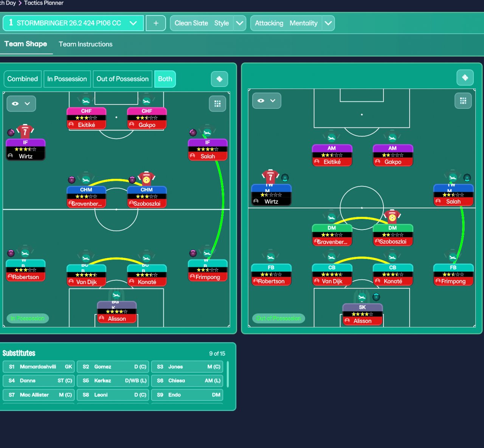The height and width of the screenshot is (448, 484).
Task: Select substitute S1 Mamardashvili
Action: click(39, 367)
